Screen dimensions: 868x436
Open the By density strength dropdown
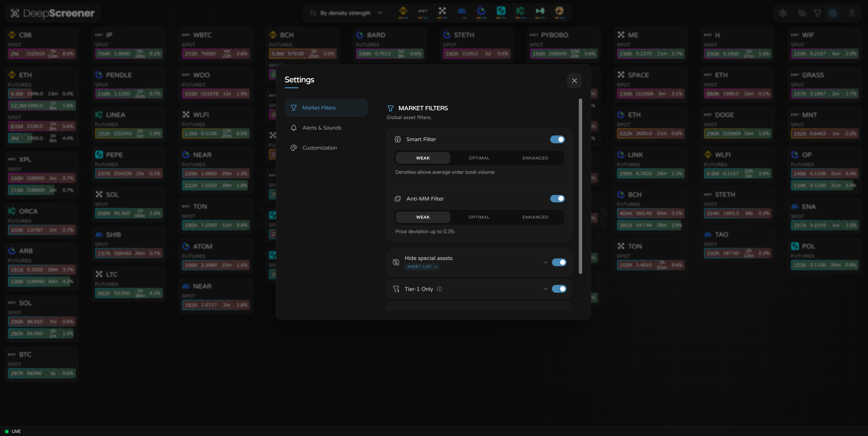(346, 13)
